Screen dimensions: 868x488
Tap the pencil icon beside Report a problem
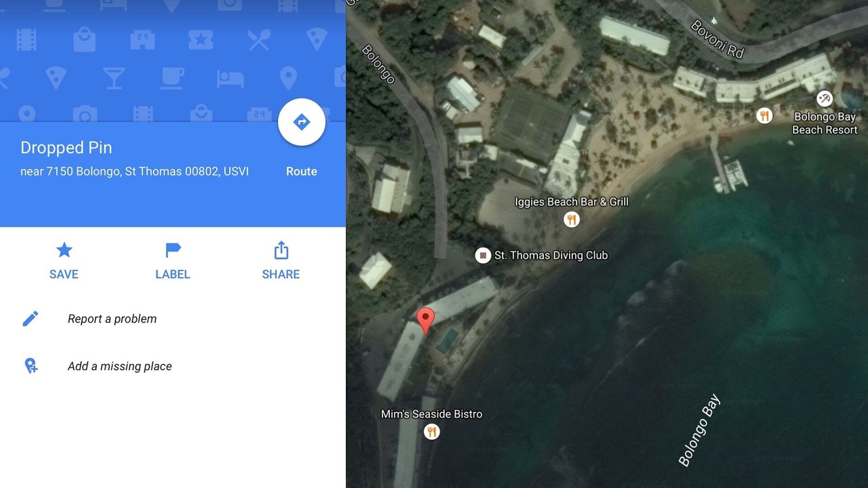pyautogui.click(x=31, y=319)
